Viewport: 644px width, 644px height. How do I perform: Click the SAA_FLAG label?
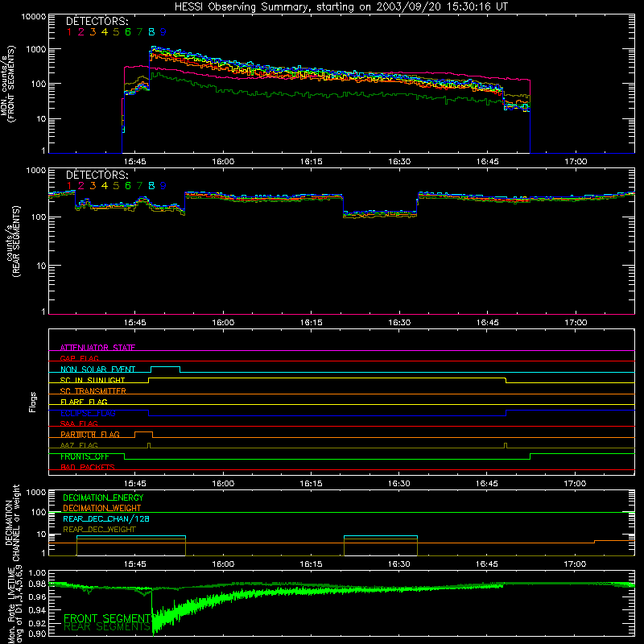(x=79, y=423)
